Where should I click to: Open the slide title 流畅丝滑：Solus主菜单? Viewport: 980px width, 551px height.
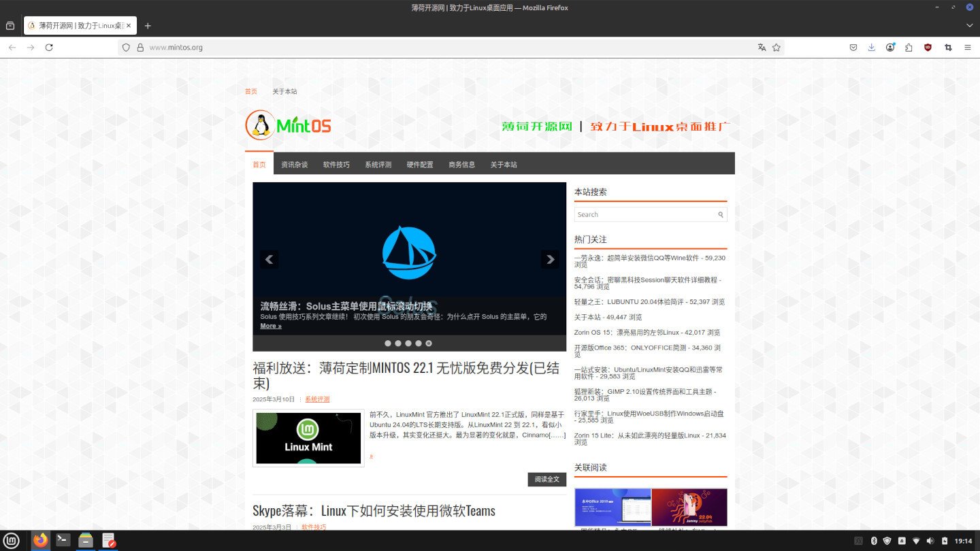pyautogui.click(x=346, y=306)
